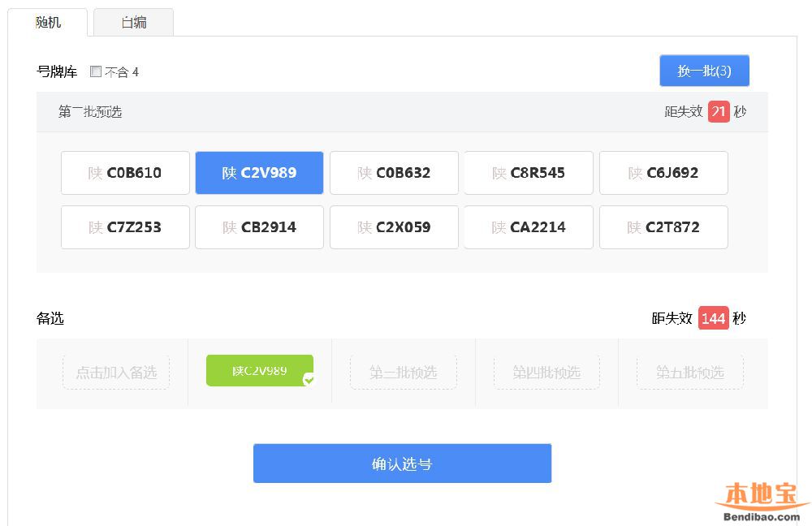Select plate number 陕 C6J692
812x526 pixels.
point(663,173)
